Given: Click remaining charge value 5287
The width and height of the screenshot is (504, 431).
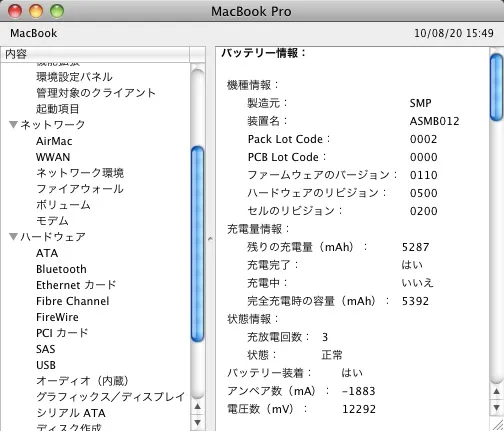Looking at the screenshot, I should 415,247.
